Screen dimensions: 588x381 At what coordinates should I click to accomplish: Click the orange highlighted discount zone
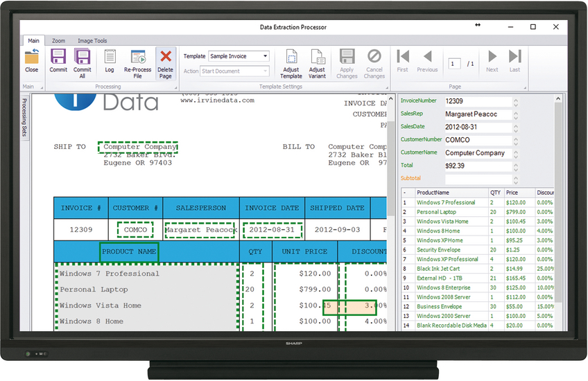(349, 307)
